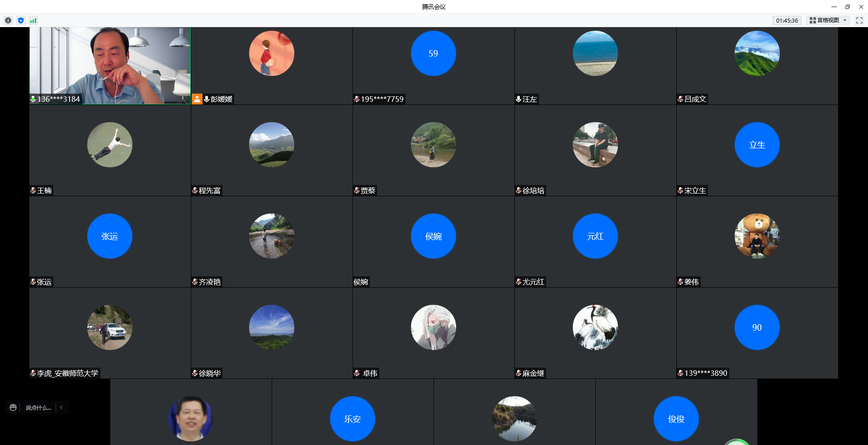Click the 宋立生 name label
Viewport: 868px width, 445px height.
[695, 190]
